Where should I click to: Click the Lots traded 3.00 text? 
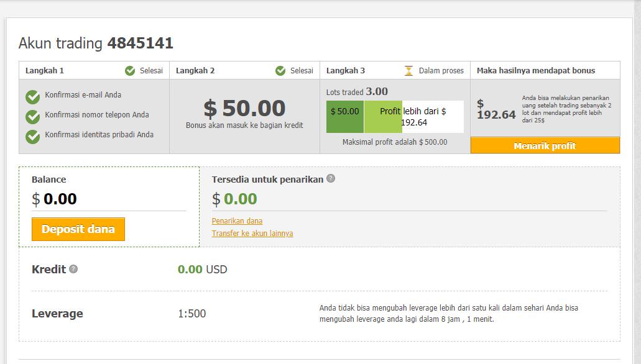point(357,91)
